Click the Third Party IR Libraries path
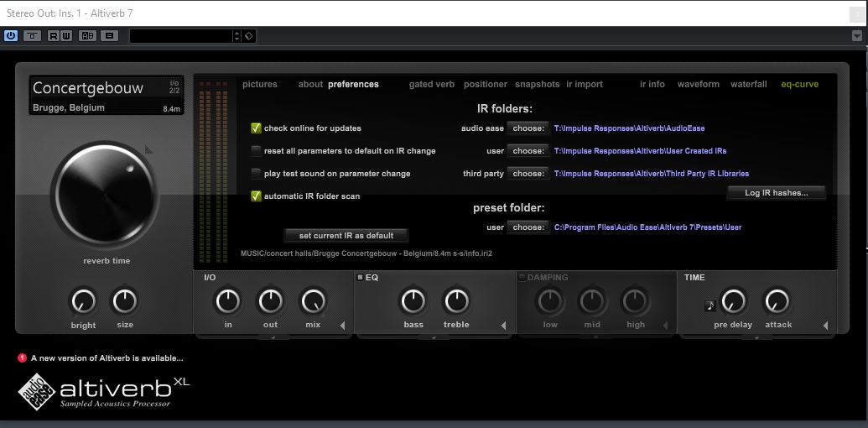The image size is (868, 428). coord(652,174)
